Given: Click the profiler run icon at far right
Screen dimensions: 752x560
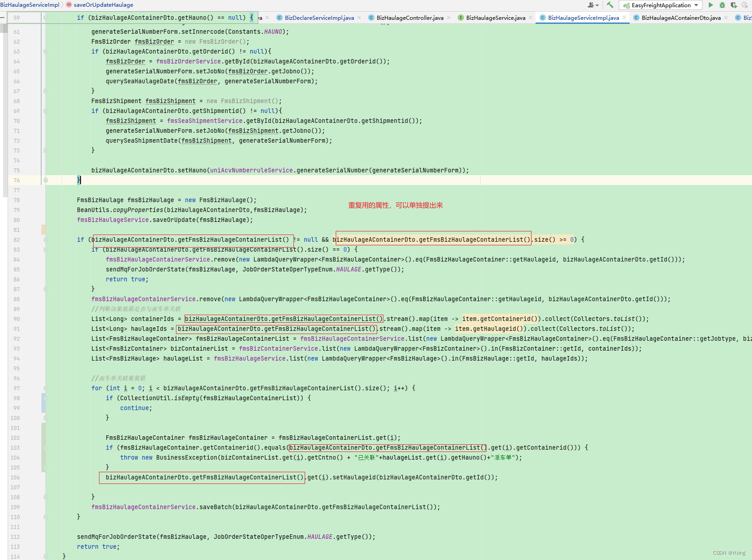Looking at the screenshot, I should coord(745,5).
